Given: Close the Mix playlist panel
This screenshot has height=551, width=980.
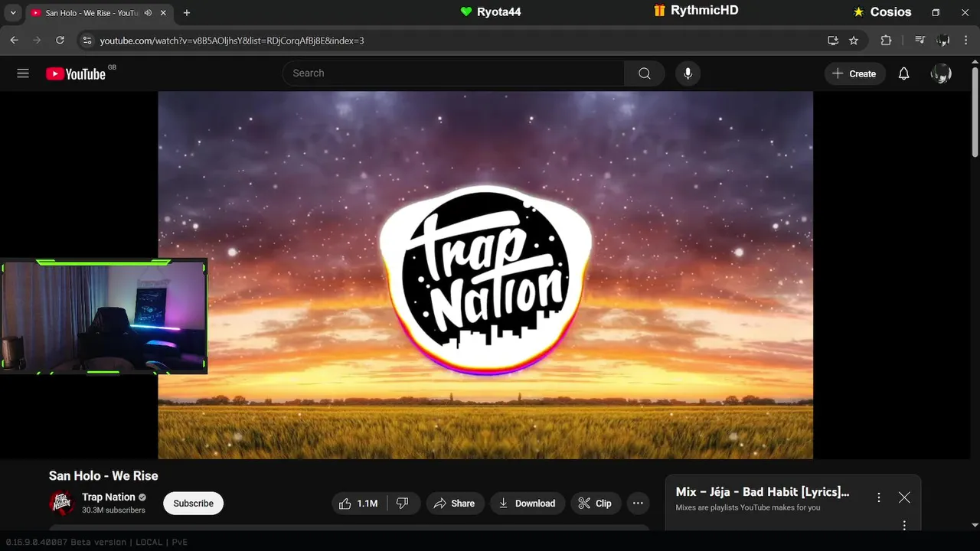Looking at the screenshot, I should tap(904, 497).
